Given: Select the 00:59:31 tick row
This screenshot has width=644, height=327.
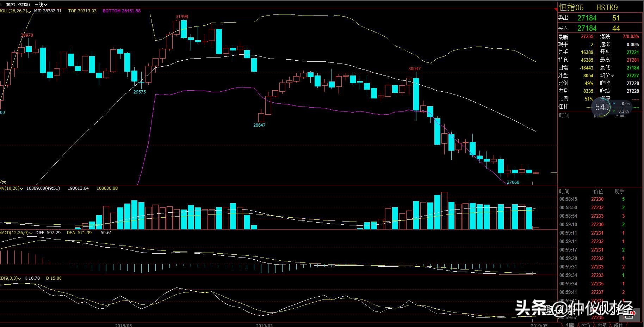Looking at the screenshot, I should click(600, 267).
